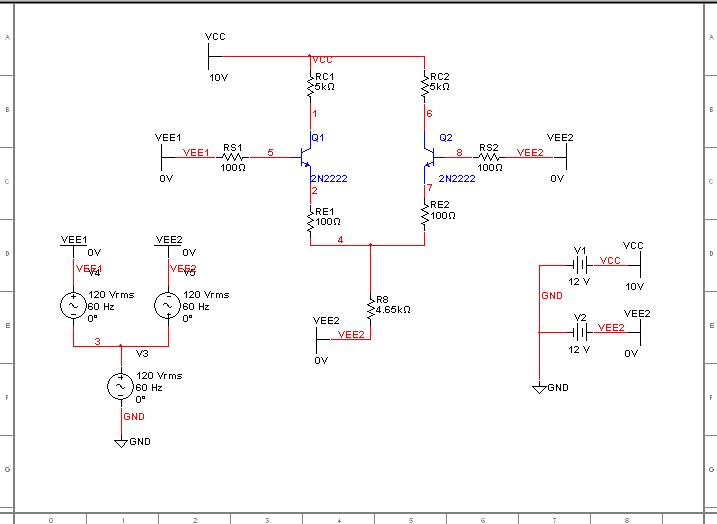Select 12 V label under V2
This screenshot has width=717, height=524.
pyautogui.click(x=579, y=349)
